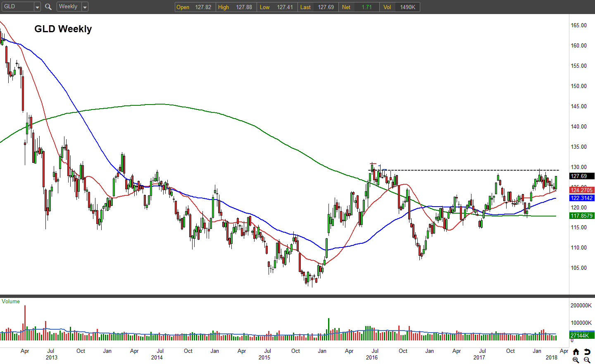Click the 2013 year label on the time axis

click(52, 357)
